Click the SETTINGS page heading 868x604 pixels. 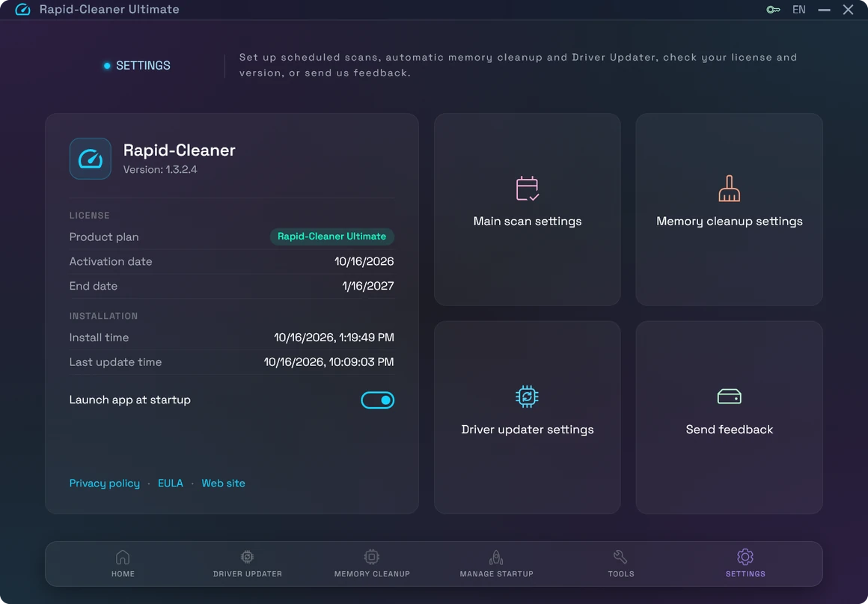pyautogui.click(x=143, y=65)
